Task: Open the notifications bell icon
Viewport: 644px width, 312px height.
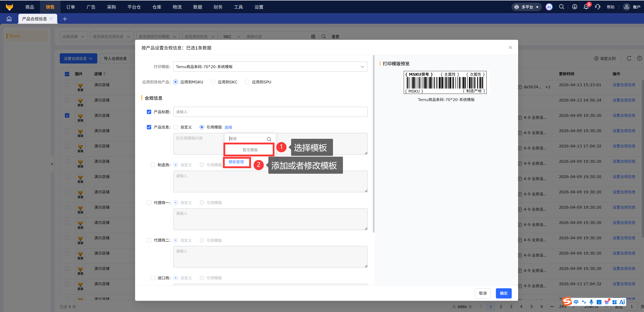Action: [586, 7]
